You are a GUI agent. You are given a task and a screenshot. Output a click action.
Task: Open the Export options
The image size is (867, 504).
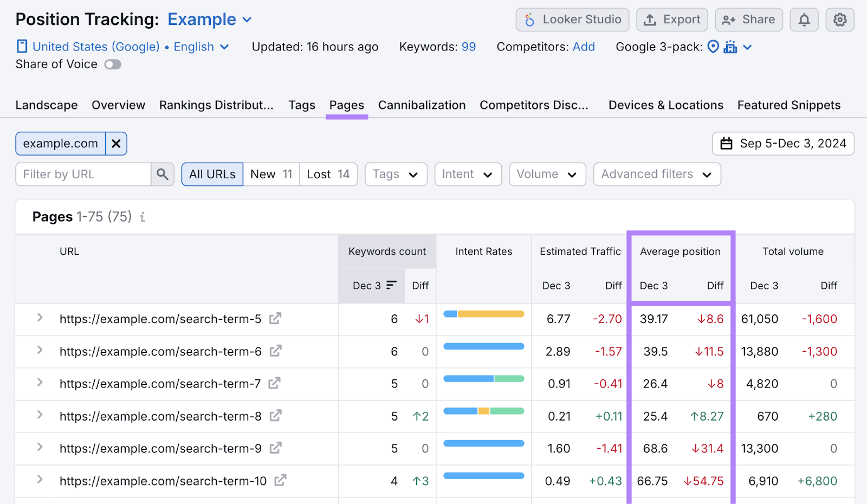672,20
